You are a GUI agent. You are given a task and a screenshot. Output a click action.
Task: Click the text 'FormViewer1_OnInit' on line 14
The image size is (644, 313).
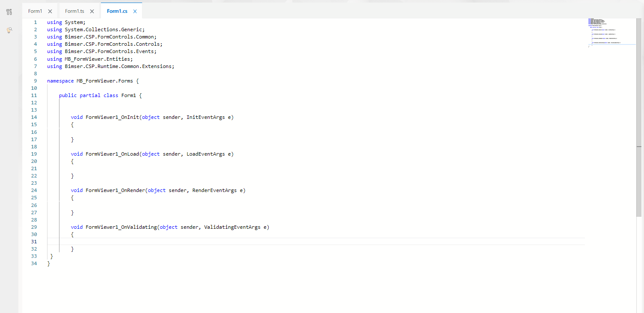113,117
